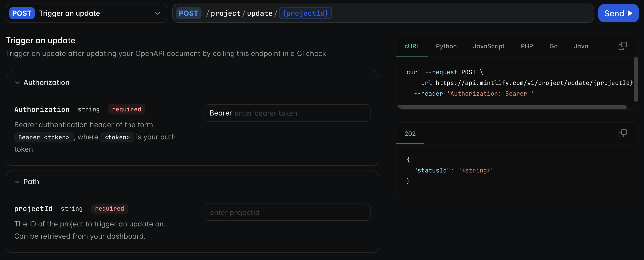Click the Bearer <token> inline code chip
The width and height of the screenshot is (644, 260).
[43, 137]
